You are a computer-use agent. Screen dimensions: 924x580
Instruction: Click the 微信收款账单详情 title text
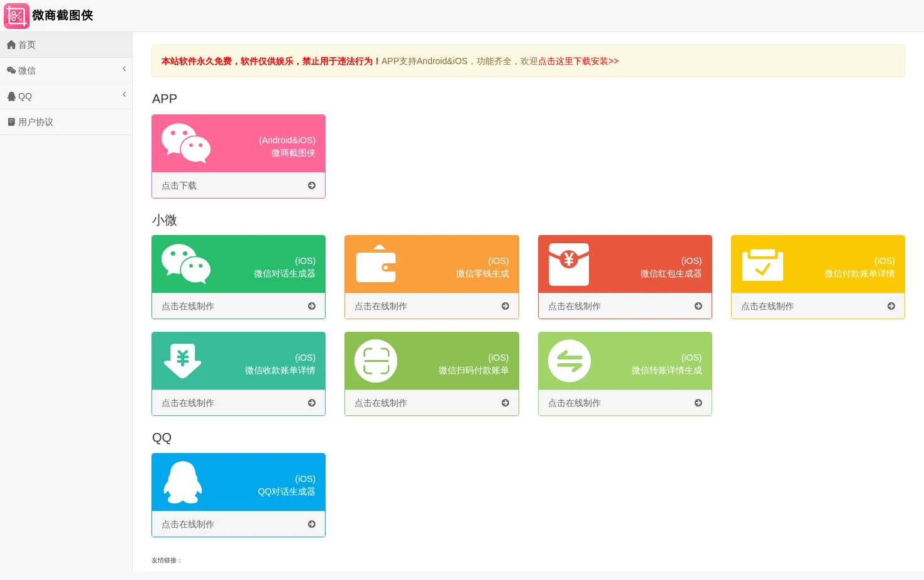[280, 370]
